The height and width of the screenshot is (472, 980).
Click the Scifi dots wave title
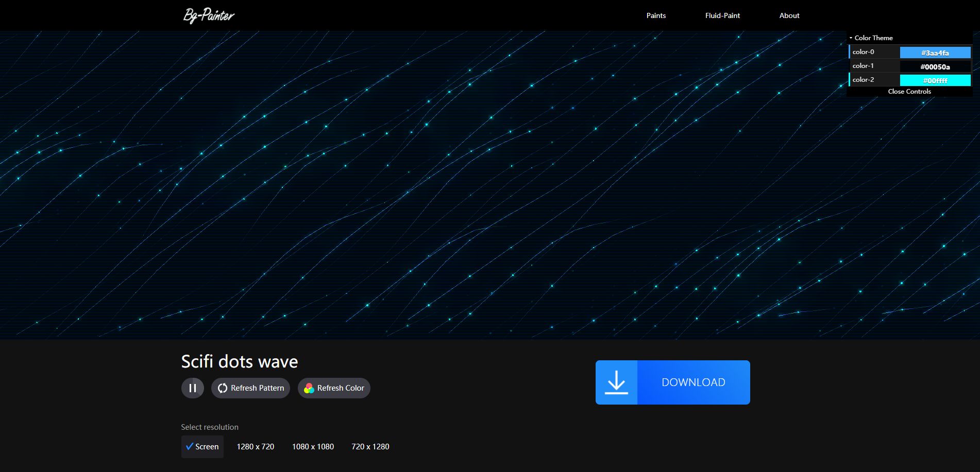tap(240, 361)
